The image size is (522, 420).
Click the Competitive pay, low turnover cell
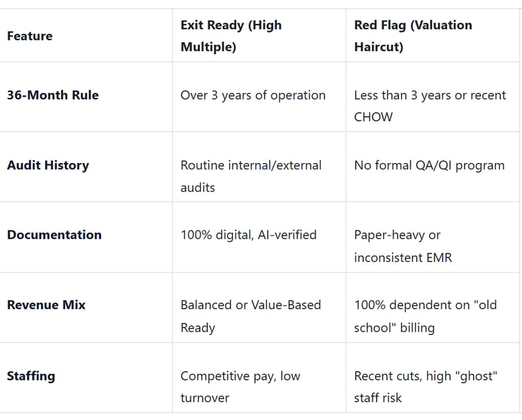(x=240, y=386)
